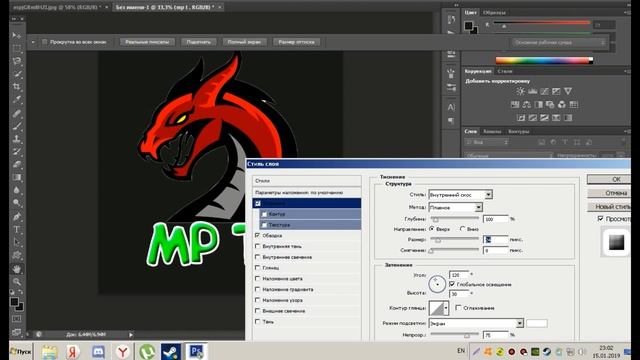Image resolution: width=640 pixels, height=360 pixels.
Task: Select the Eraser tool
Action: pyautogui.click(x=17, y=164)
